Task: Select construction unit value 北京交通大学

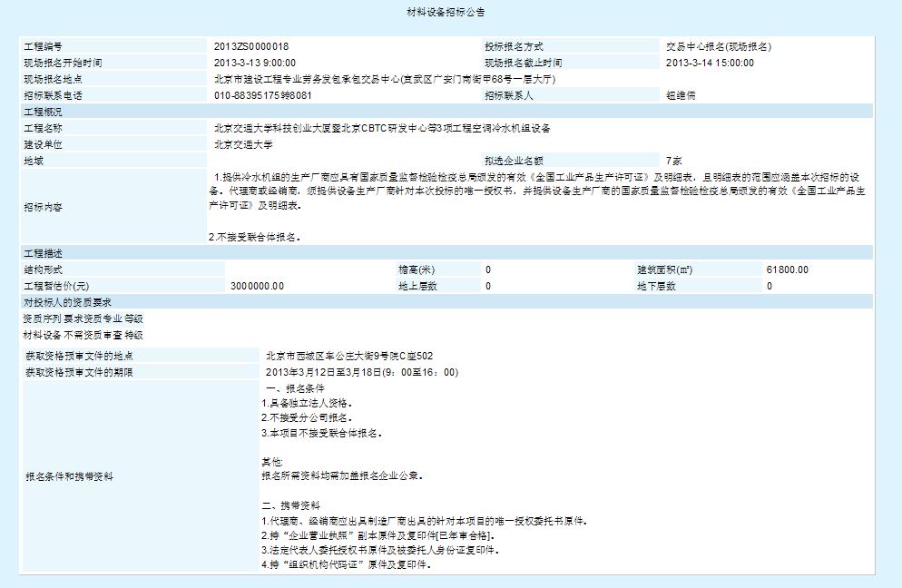Action: click(243, 144)
